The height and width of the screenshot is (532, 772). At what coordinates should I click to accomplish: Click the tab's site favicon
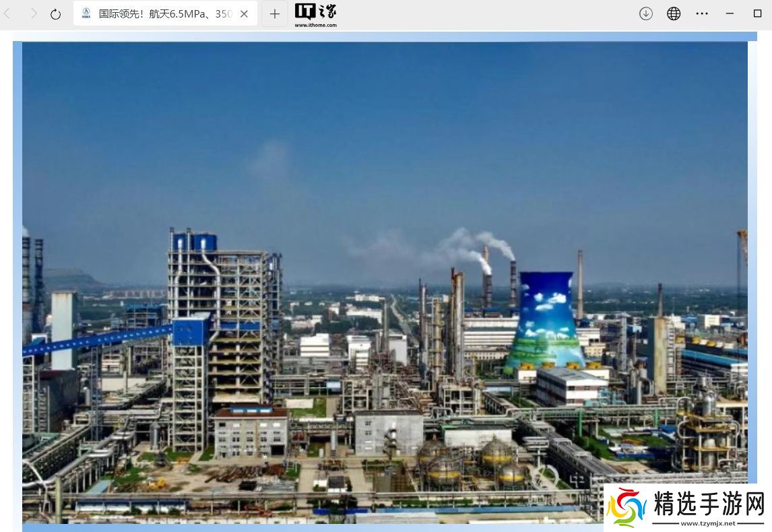(x=86, y=13)
